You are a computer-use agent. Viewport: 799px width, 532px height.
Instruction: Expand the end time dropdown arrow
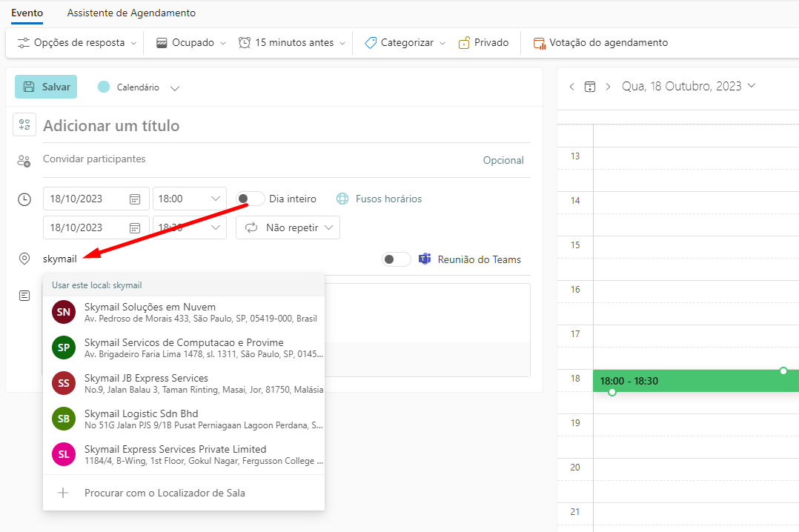[x=216, y=227]
